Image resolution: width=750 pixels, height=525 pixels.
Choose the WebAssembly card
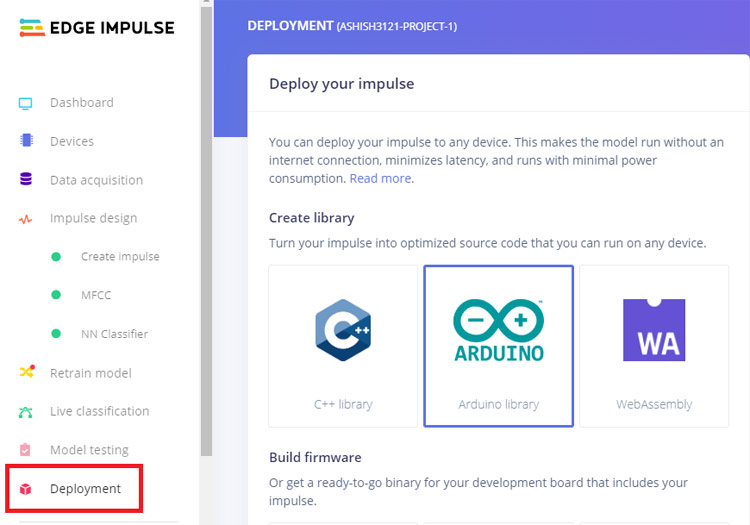pyautogui.click(x=654, y=346)
